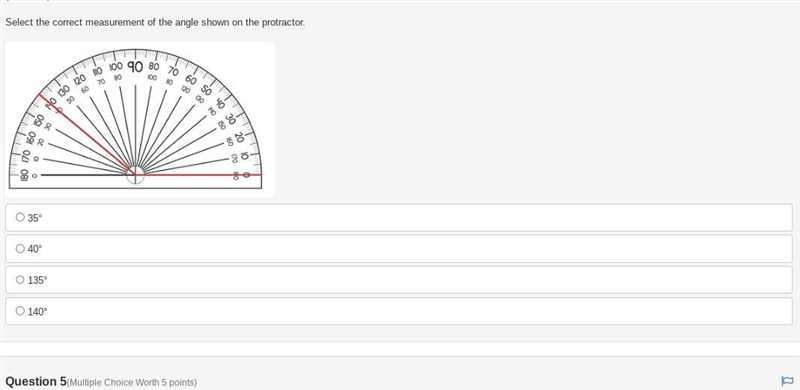This screenshot has width=800, height=390.
Task: Click the outer 30 label on protractor right side
Action: pos(230,119)
